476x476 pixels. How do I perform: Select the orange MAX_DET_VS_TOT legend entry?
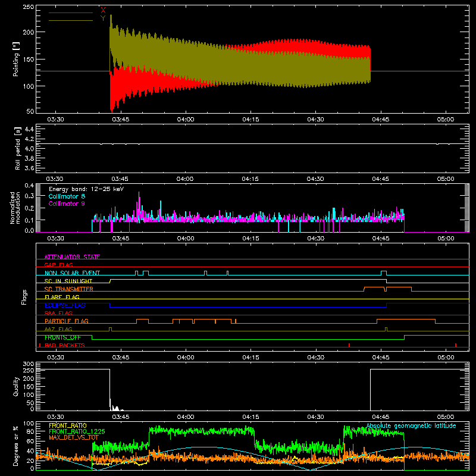(74, 437)
